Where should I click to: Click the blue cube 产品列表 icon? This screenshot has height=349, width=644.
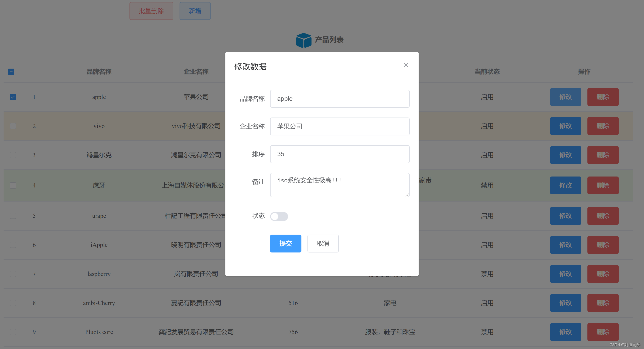click(303, 40)
